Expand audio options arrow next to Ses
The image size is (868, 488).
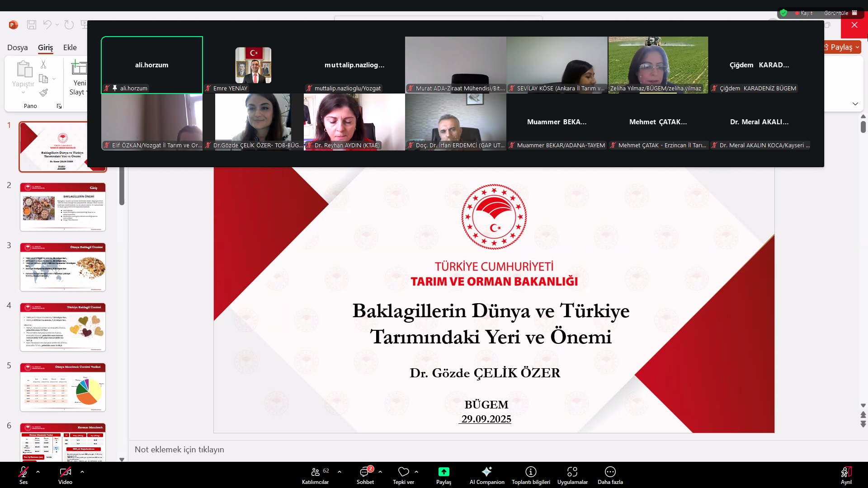coord(38,472)
